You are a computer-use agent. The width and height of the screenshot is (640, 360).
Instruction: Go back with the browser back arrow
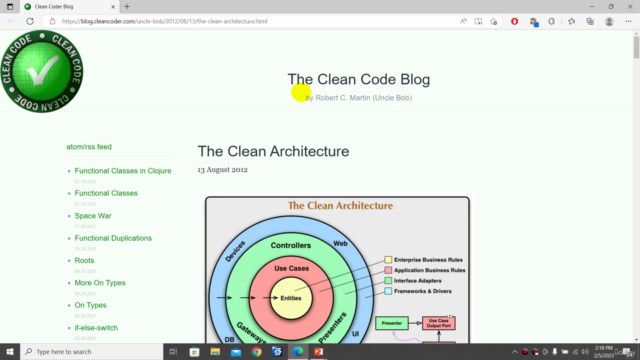click(11, 21)
